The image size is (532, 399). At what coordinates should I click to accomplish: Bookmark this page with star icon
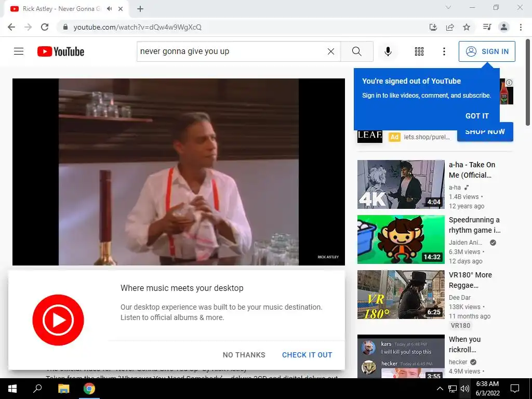click(467, 27)
